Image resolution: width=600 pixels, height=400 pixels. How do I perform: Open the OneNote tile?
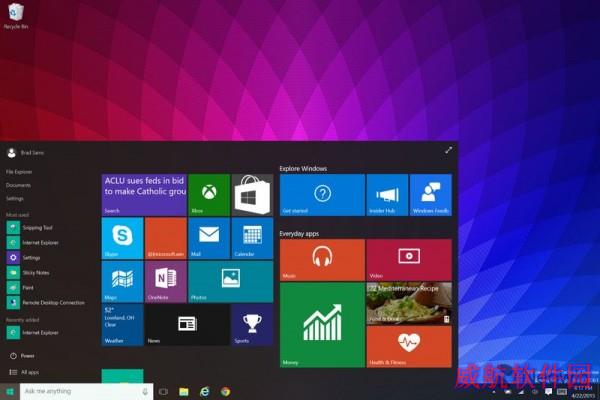(166, 282)
